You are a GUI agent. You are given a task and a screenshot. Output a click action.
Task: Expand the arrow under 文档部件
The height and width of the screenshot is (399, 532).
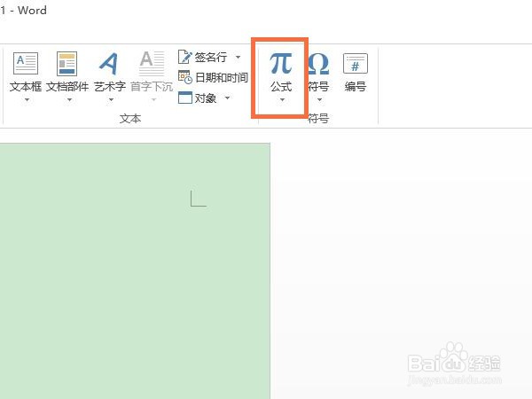click(x=69, y=99)
